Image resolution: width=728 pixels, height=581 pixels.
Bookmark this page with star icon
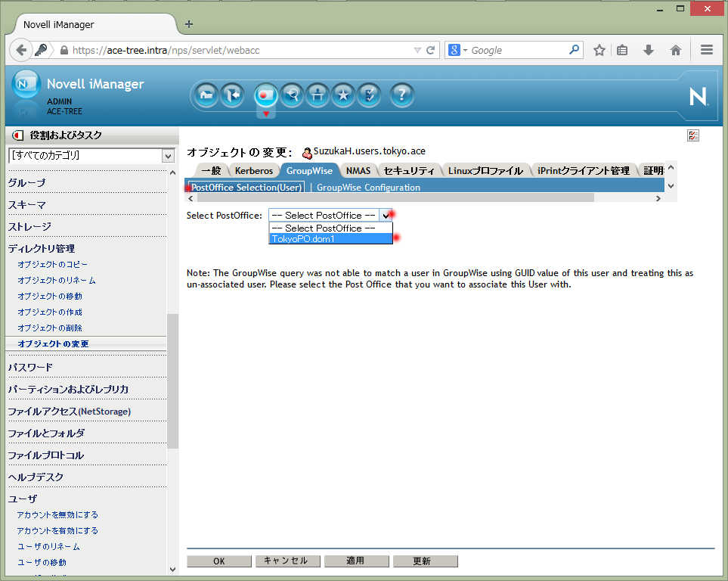pyautogui.click(x=599, y=50)
